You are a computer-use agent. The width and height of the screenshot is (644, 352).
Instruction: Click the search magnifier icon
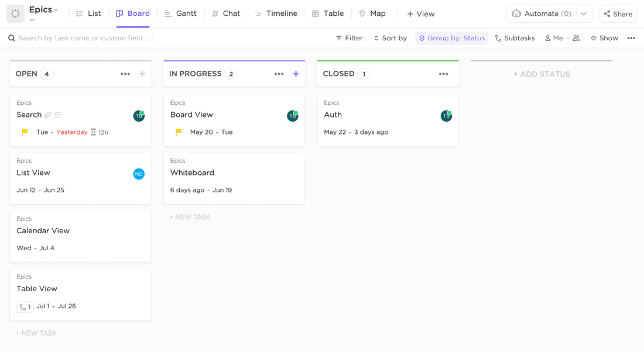pos(12,37)
